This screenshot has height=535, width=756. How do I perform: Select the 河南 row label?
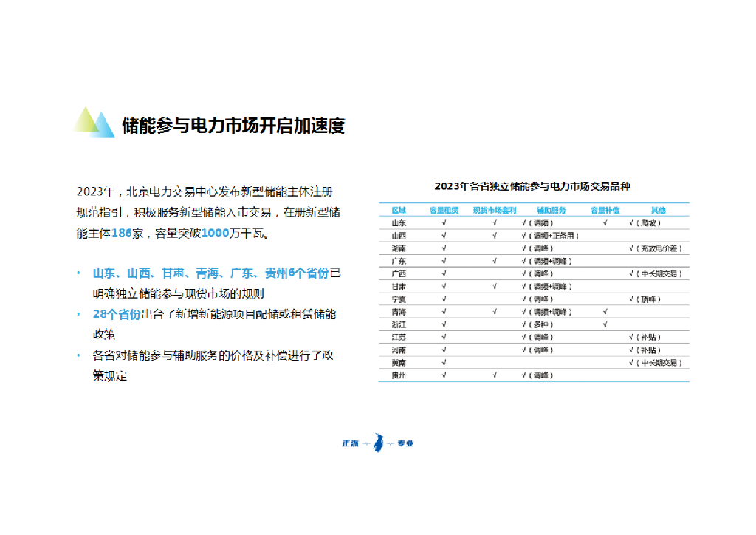coord(399,350)
